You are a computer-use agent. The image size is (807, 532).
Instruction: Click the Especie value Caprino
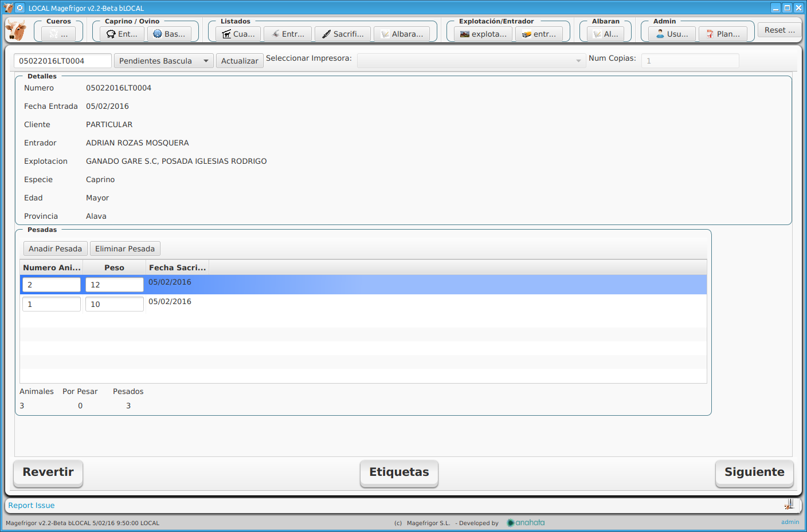100,179
